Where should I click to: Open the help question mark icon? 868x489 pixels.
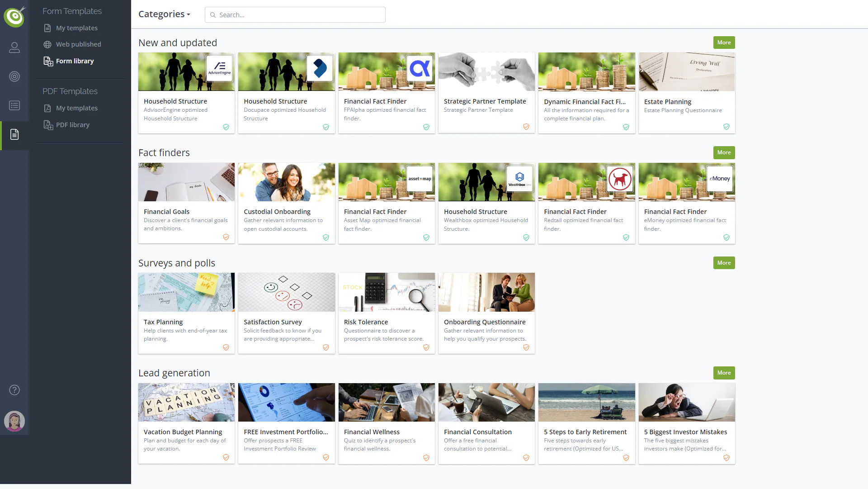14,390
